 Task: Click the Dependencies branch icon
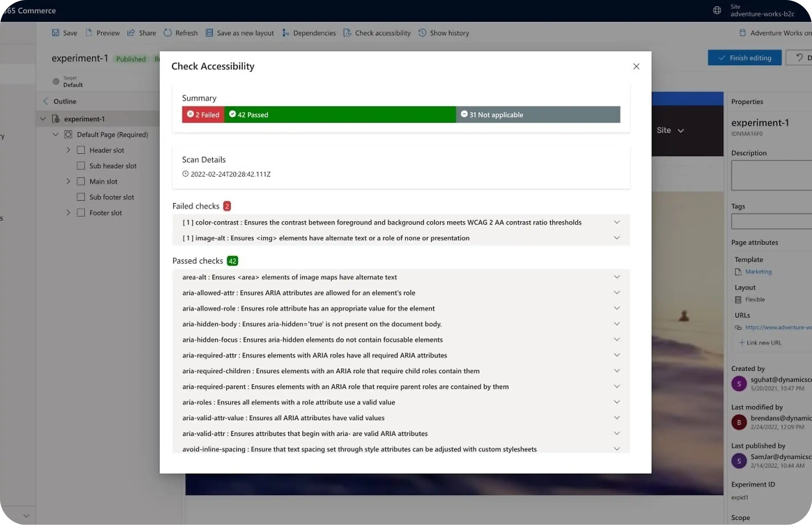tap(285, 33)
